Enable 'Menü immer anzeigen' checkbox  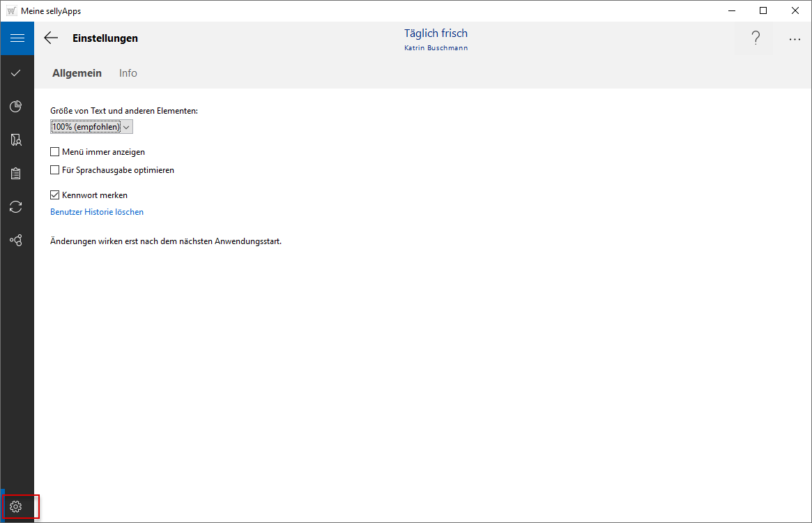pos(55,152)
